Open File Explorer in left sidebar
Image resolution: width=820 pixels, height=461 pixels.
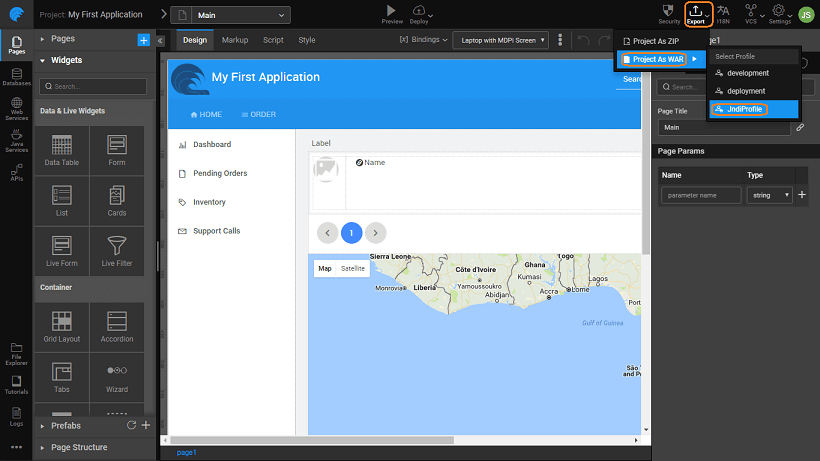16,350
